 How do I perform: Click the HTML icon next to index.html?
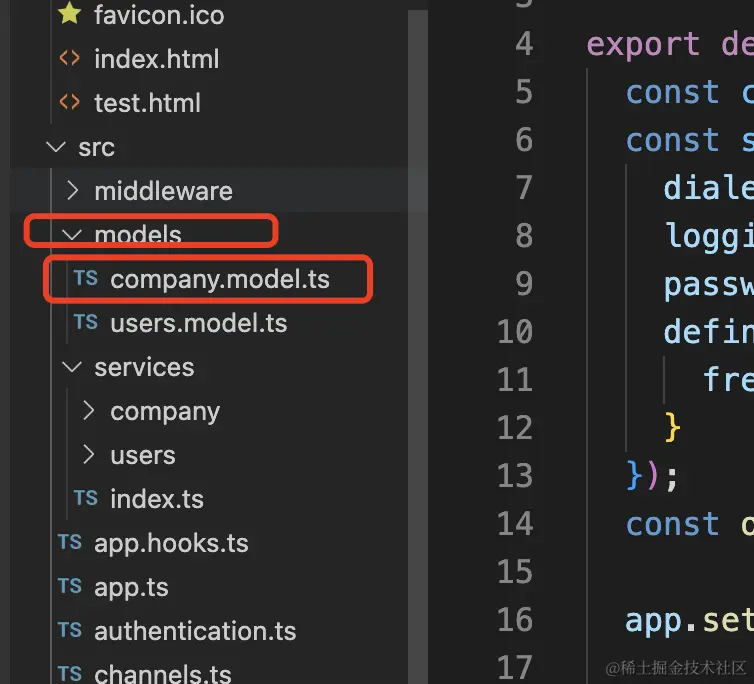70,58
